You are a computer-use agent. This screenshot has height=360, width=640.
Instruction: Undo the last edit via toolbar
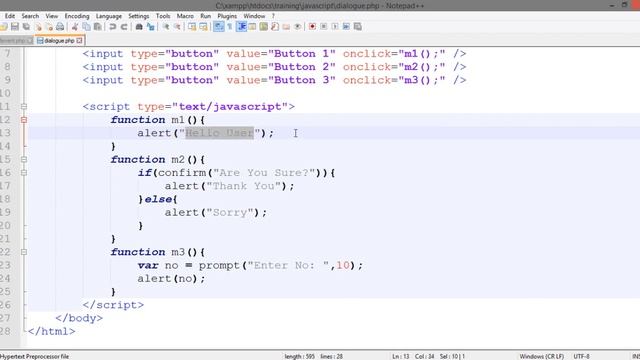coord(113,27)
